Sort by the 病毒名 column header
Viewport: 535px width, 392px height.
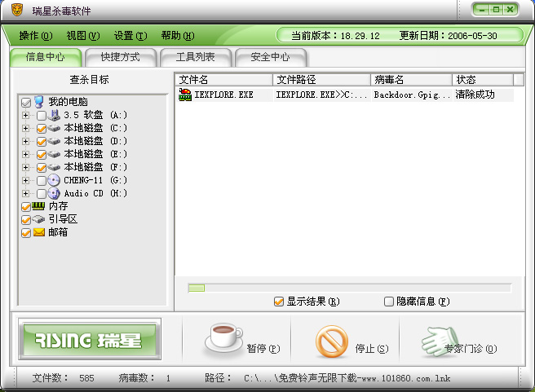pos(412,80)
